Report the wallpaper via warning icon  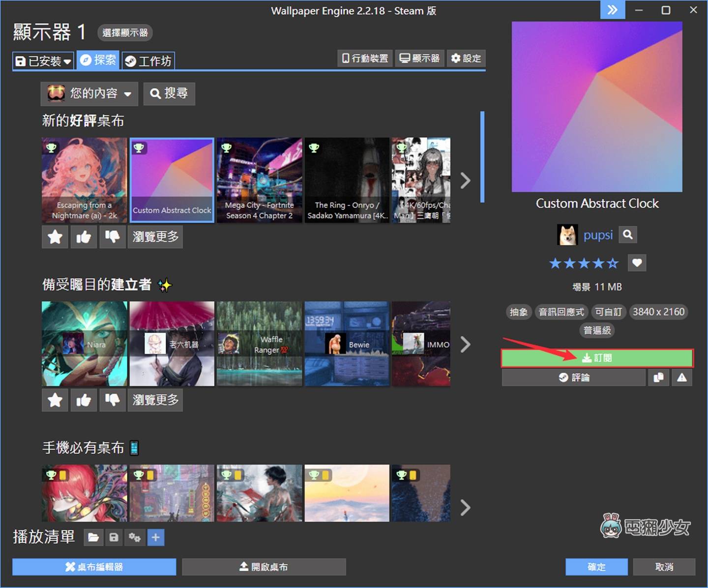pyautogui.click(x=682, y=378)
